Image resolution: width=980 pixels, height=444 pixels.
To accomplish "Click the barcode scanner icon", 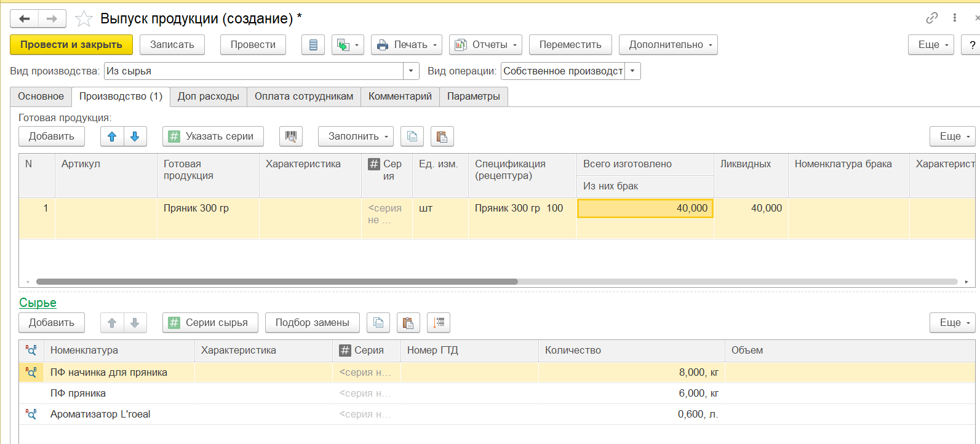I will tap(290, 137).
